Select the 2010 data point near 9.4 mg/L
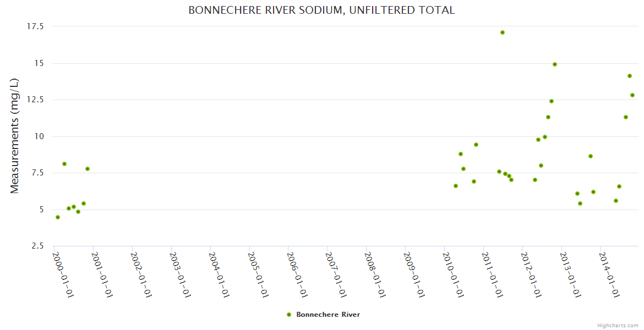This screenshot has height=330, width=644. [476, 145]
